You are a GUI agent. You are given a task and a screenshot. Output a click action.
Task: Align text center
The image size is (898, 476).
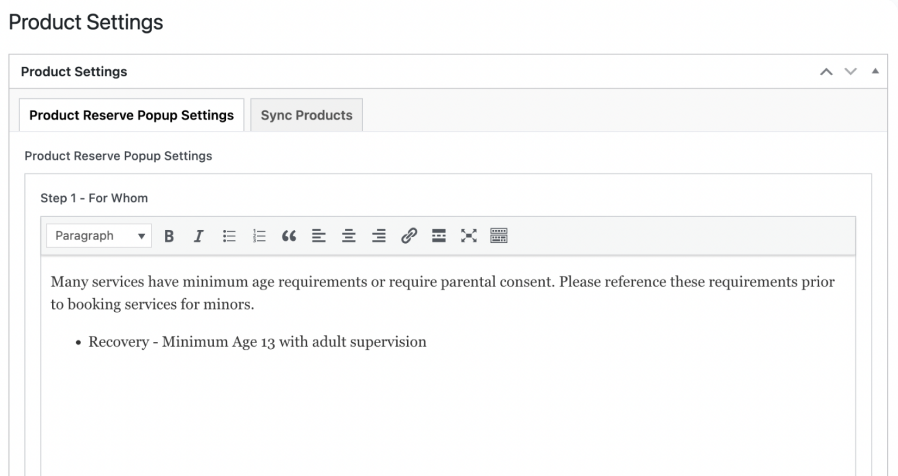(x=349, y=236)
